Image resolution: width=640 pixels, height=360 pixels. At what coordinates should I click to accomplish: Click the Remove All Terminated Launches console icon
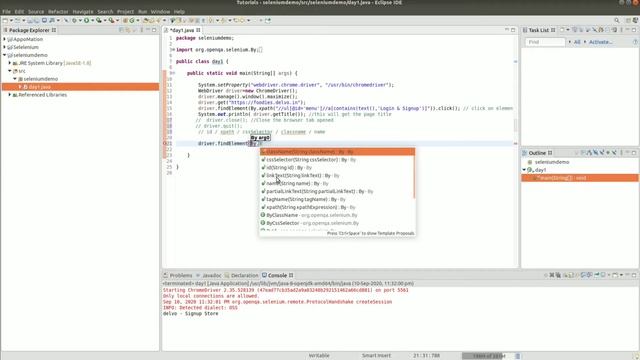[x=558, y=276]
